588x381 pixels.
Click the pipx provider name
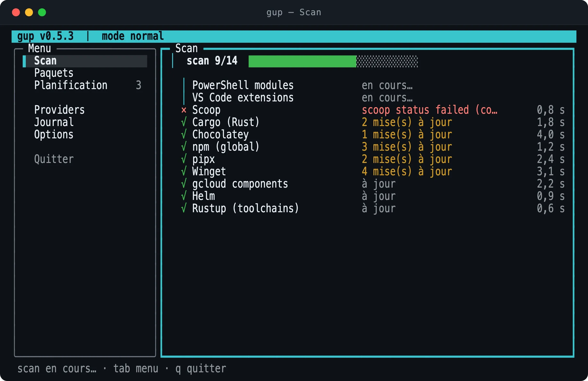click(x=203, y=159)
